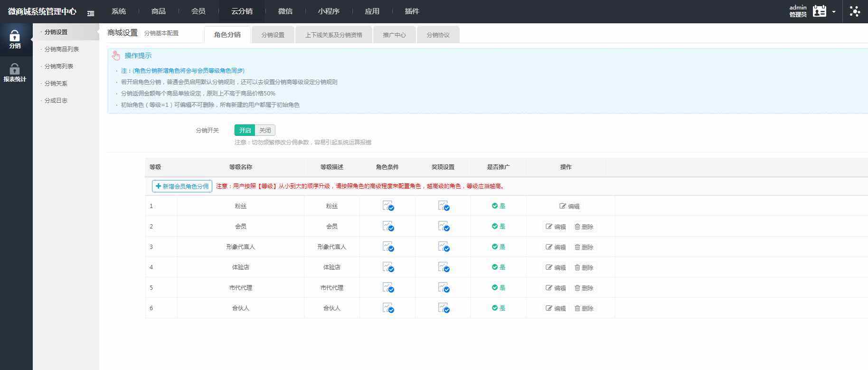Toggle 是否推广 for 体验店 row
This screenshot has width=868, height=370.
(x=498, y=267)
